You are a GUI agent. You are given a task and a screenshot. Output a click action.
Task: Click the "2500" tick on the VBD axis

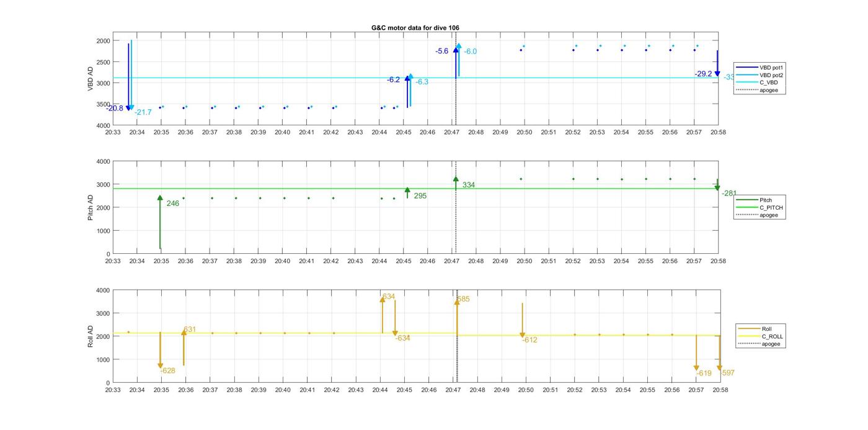click(x=103, y=62)
